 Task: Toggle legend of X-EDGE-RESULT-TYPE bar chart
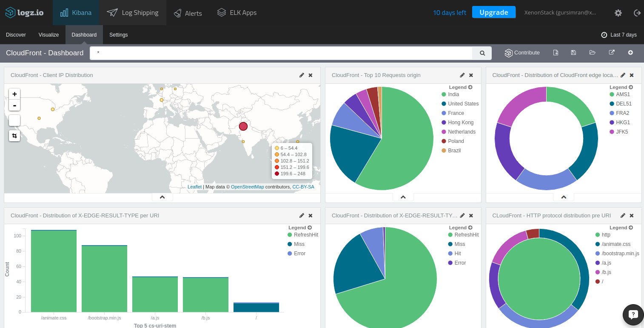310,228
